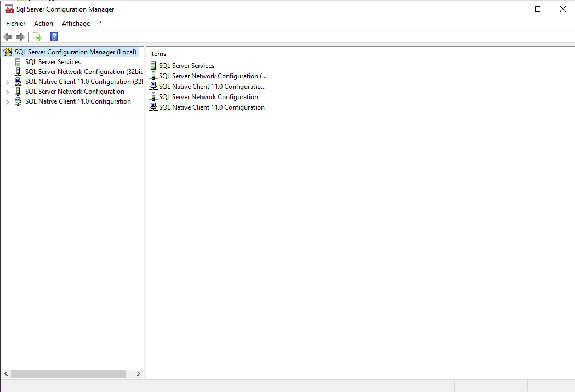Click the tree pane horizontal scrollbar thumb
This screenshot has width=575, height=392.
tap(69, 374)
